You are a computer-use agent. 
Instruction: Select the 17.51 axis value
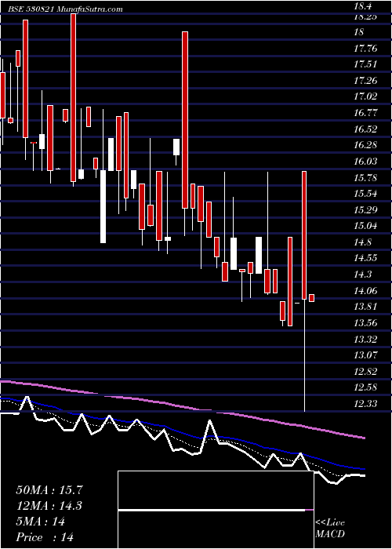(365, 64)
